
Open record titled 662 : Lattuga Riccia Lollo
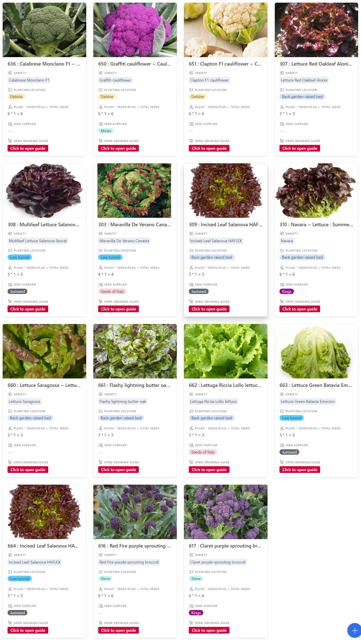(x=225, y=385)
